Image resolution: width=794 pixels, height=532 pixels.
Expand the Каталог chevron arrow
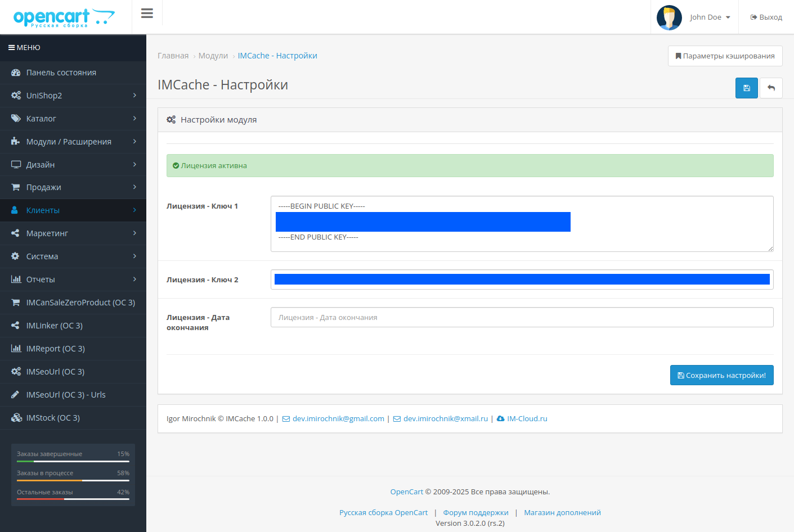point(134,119)
